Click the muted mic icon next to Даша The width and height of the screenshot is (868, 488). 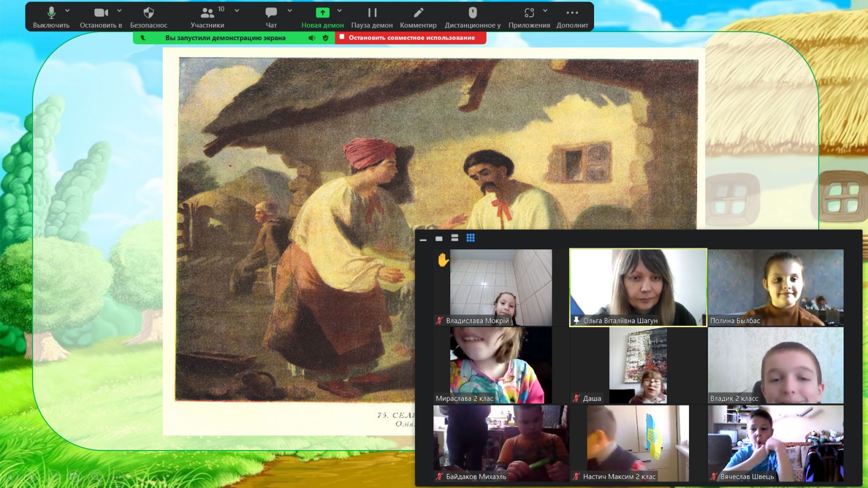(577, 398)
